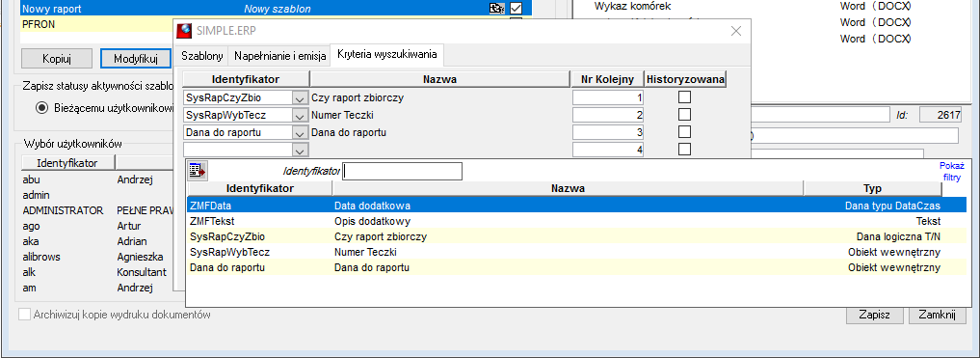The width and height of the screenshot is (980, 358).
Task: Click Nr Kolejny field containing 2
Action: click(608, 115)
